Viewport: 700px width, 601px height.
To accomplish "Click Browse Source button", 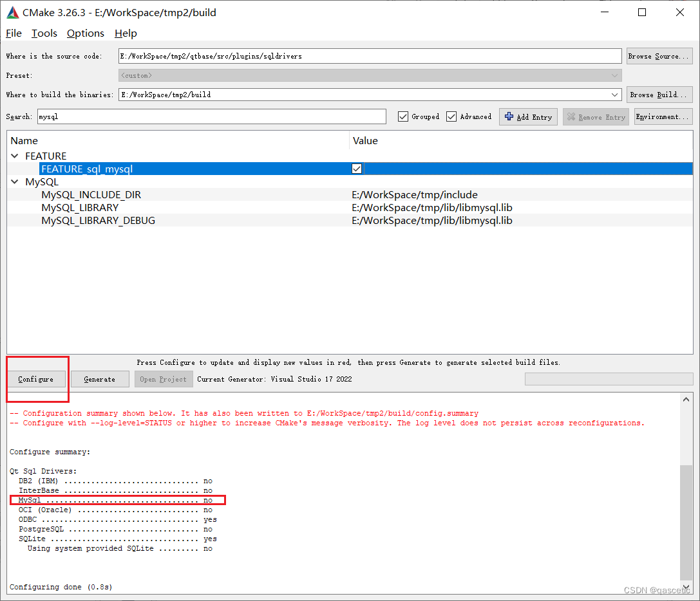I will (659, 56).
